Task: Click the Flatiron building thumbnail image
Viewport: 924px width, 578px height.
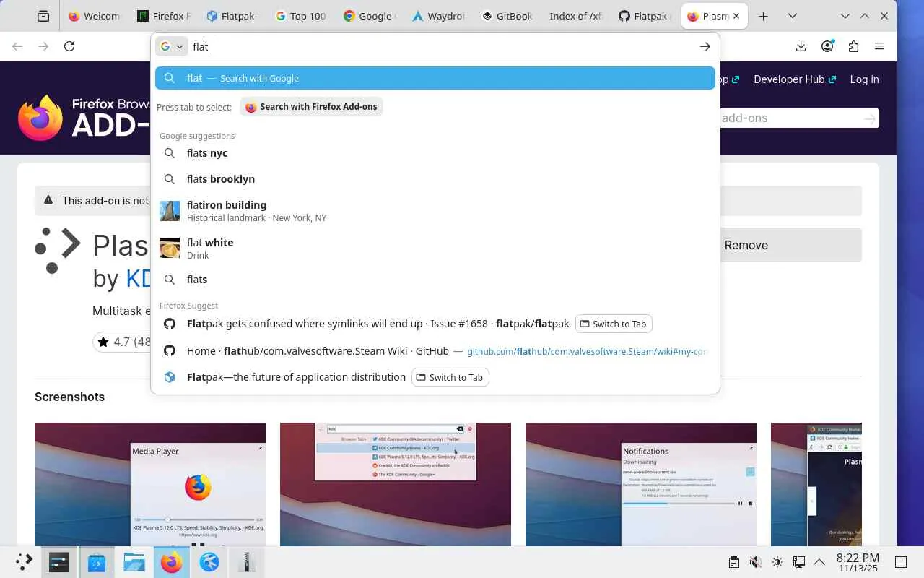Action: point(170,211)
